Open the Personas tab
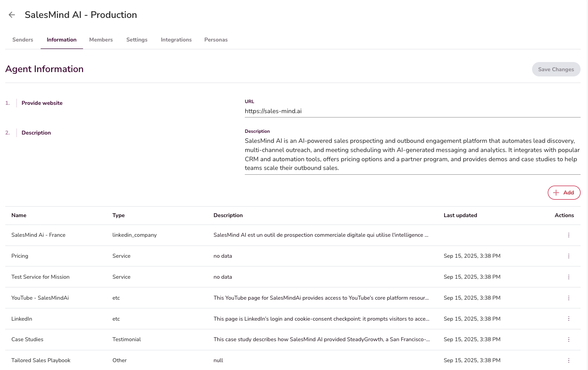This screenshot has width=588, height=370. click(x=216, y=40)
